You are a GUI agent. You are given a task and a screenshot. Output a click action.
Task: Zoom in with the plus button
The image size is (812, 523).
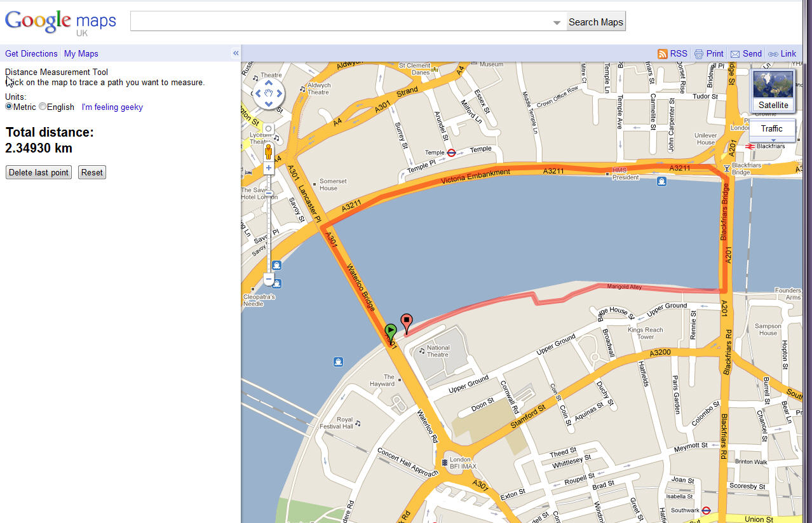269,168
